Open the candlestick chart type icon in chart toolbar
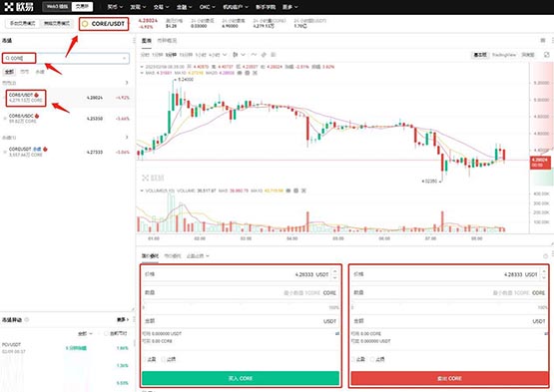The width and height of the screenshot is (554, 392). (x=236, y=55)
